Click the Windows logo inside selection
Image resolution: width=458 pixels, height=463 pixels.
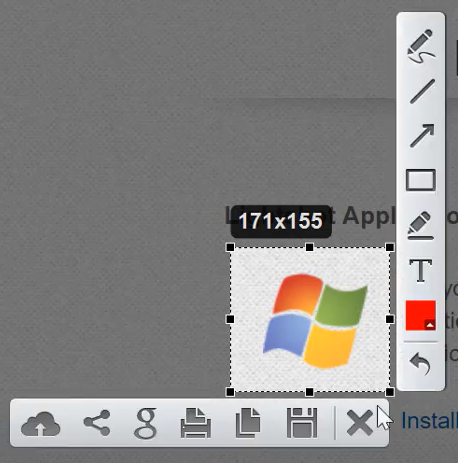[315, 321]
